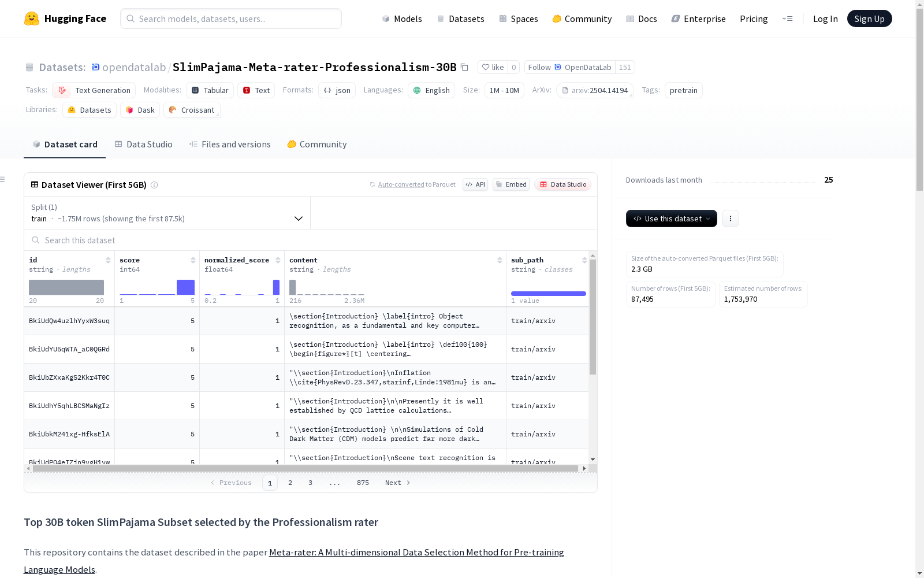Open the three-dot menu beside Use this dataset

coord(731,218)
